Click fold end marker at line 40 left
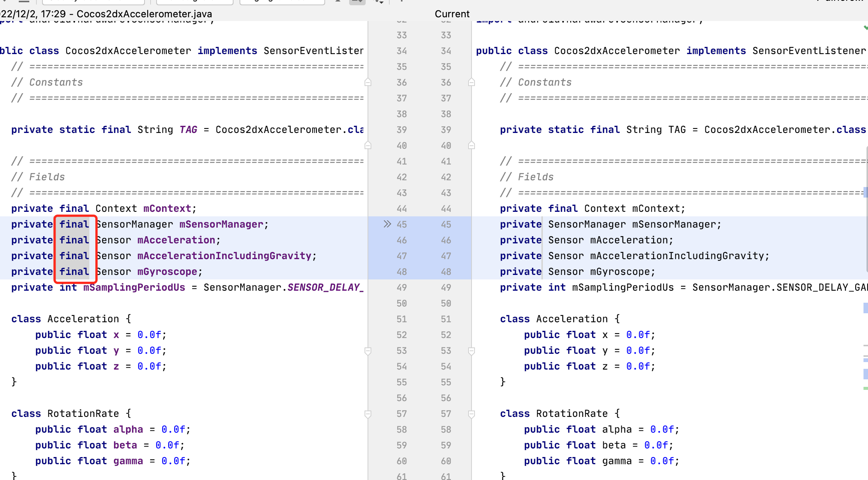Image resolution: width=868 pixels, height=480 pixels. click(368, 145)
